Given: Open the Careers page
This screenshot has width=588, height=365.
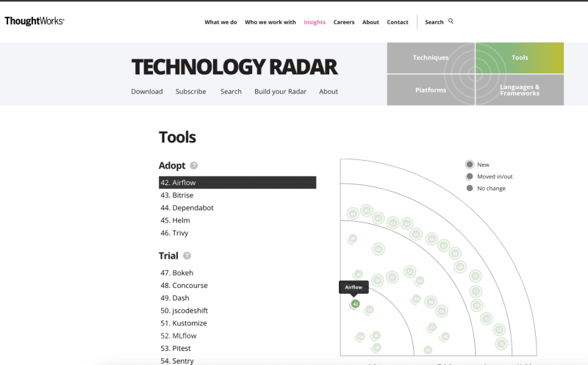Looking at the screenshot, I should pyautogui.click(x=344, y=22).
